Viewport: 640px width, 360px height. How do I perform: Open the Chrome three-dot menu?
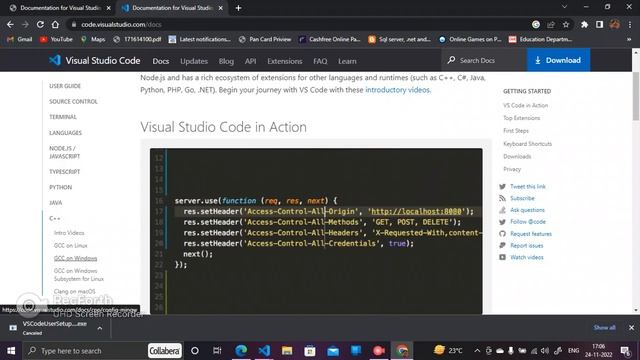click(630, 24)
